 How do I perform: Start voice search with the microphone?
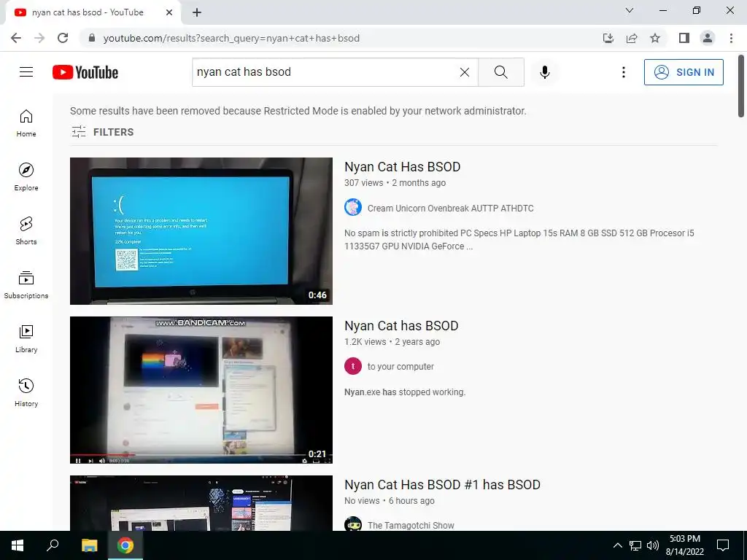point(544,72)
